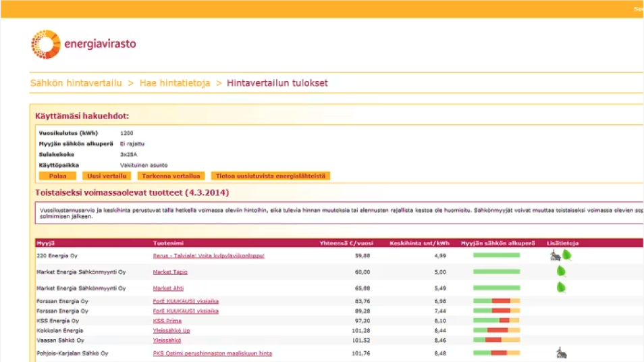Click the all-green origin bar for 220 Energia Oy
Viewport: 644px width, 362px height.
tap(497, 255)
